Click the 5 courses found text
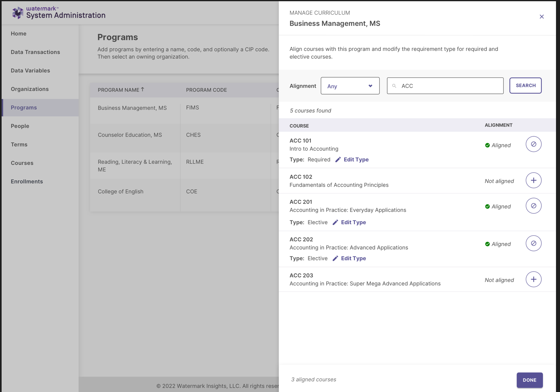The width and height of the screenshot is (560, 392). (x=310, y=111)
